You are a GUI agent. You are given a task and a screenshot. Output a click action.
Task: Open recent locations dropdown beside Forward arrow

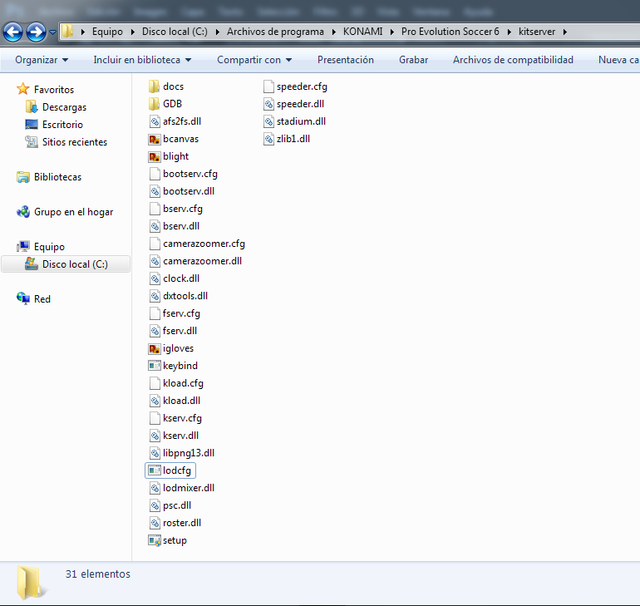click(53, 32)
